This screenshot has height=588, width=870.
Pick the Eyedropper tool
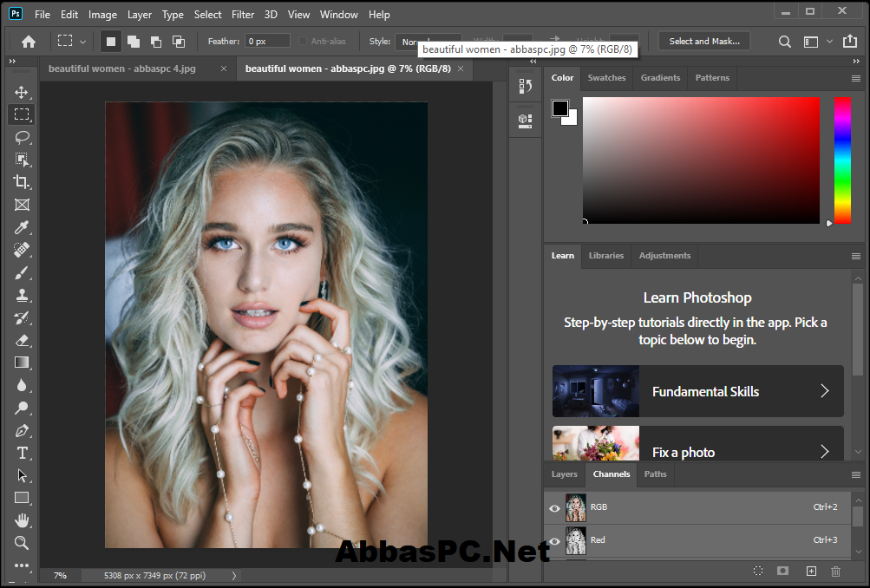click(x=22, y=227)
